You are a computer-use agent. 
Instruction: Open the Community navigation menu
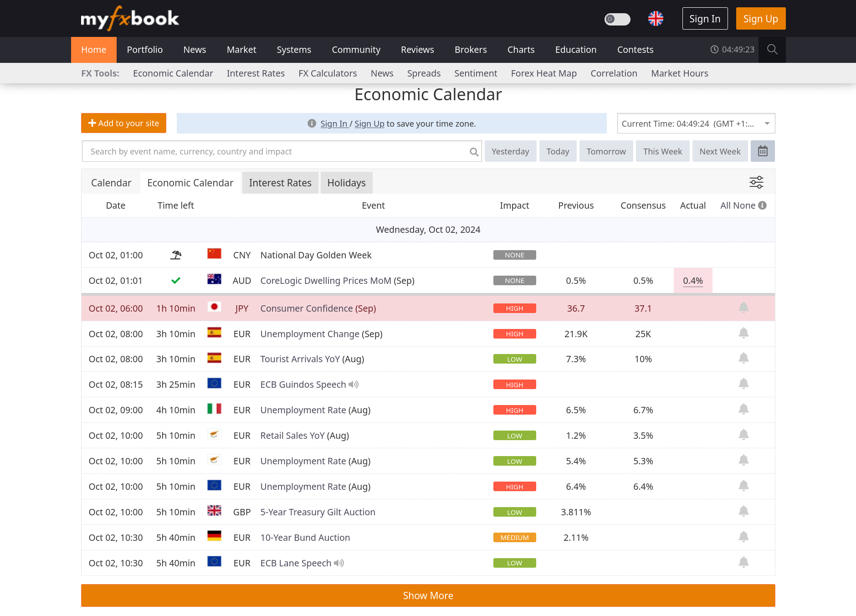[356, 50]
